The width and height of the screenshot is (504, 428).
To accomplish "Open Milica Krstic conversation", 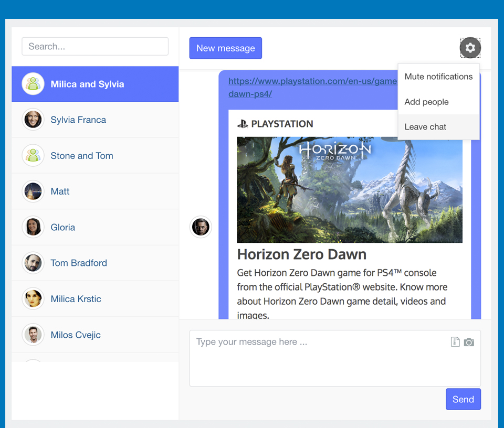I will (95, 299).
